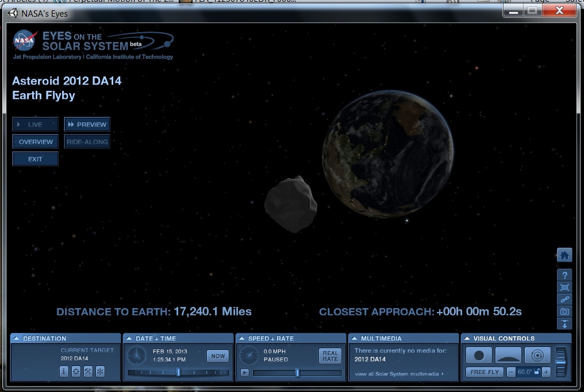Choose the RIDE-ALONG view
This screenshot has height=392, width=584.
pyautogui.click(x=87, y=142)
